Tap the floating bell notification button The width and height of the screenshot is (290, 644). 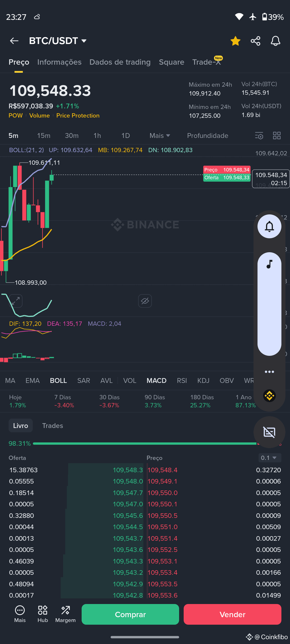(x=269, y=226)
